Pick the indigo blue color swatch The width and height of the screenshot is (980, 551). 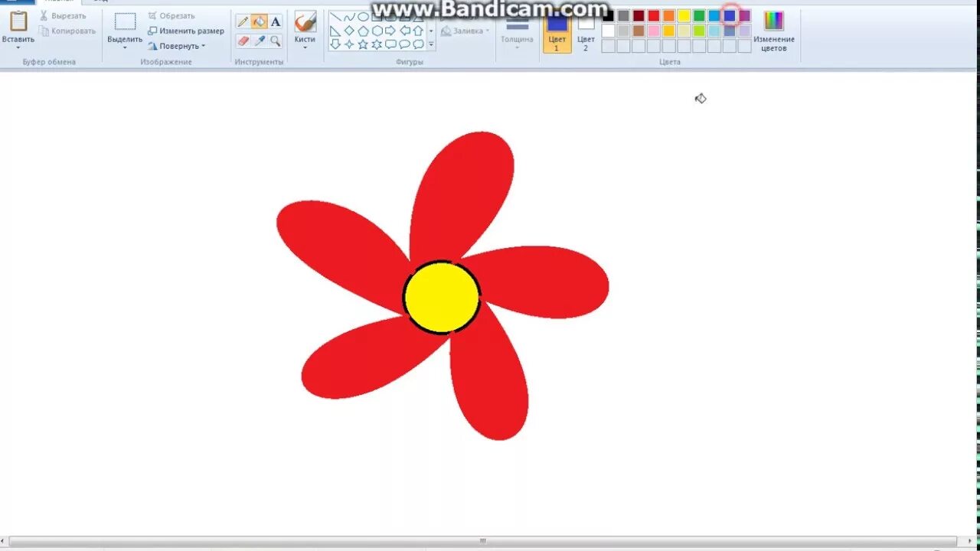pyautogui.click(x=730, y=15)
